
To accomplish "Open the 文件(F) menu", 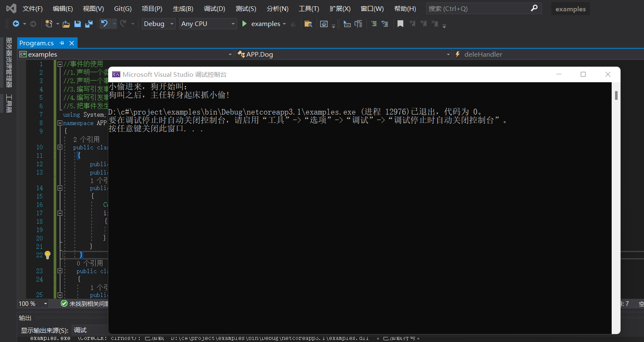I will 32,8.
